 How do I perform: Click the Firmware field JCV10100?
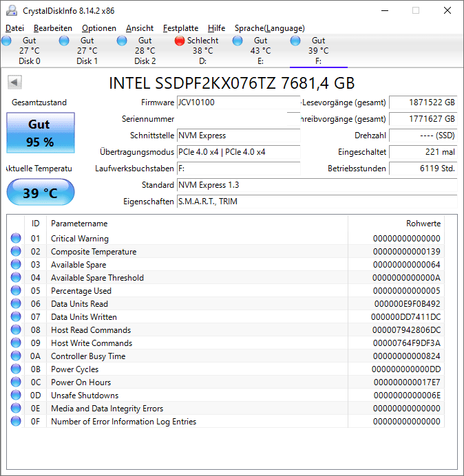pyautogui.click(x=238, y=102)
